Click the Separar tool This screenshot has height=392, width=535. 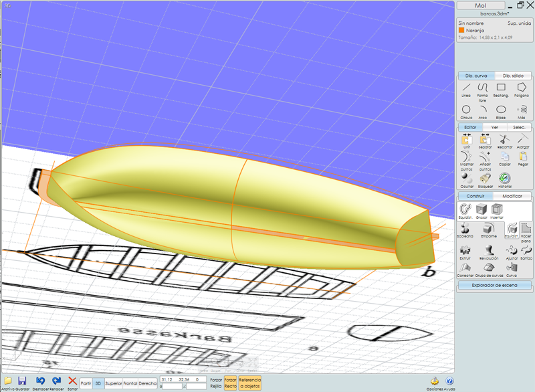click(485, 140)
